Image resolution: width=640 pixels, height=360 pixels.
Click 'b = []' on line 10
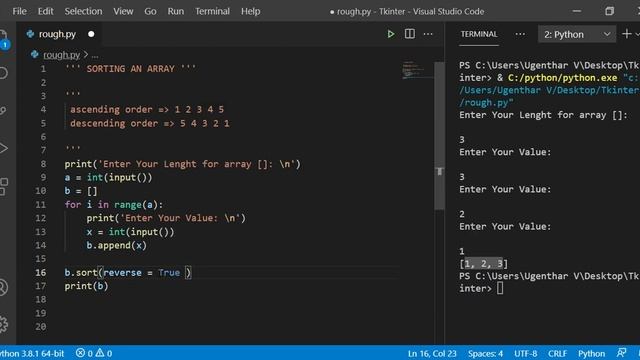tap(81, 191)
